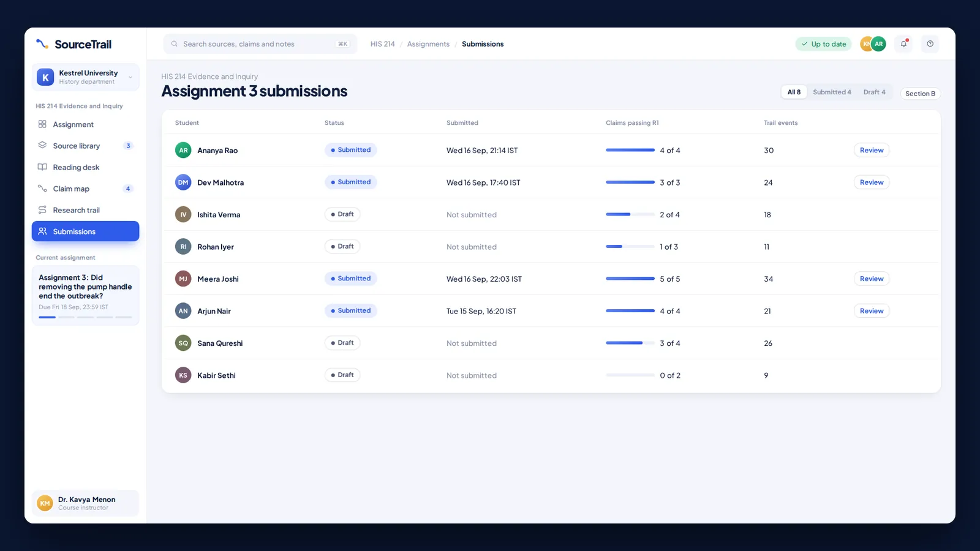Click the Up to date status badge
The width and height of the screenshot is (980, 551).
[823, 44]
